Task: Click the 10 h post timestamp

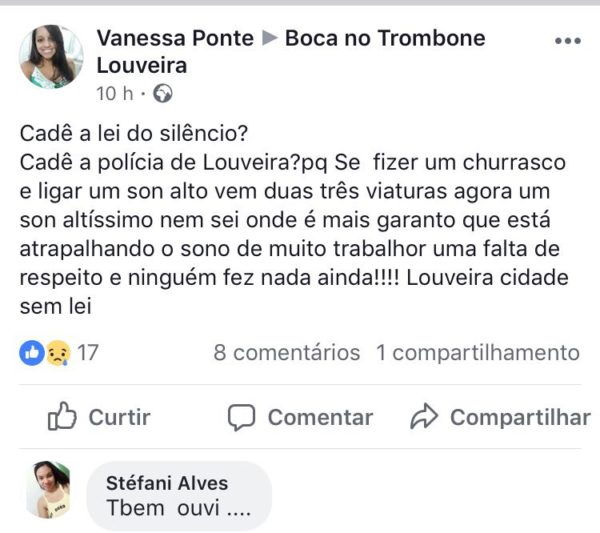Action: pos(115,94)
